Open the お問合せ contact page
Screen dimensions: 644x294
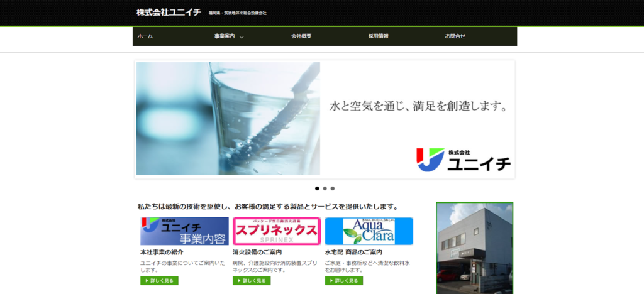(x=455, y=36)
